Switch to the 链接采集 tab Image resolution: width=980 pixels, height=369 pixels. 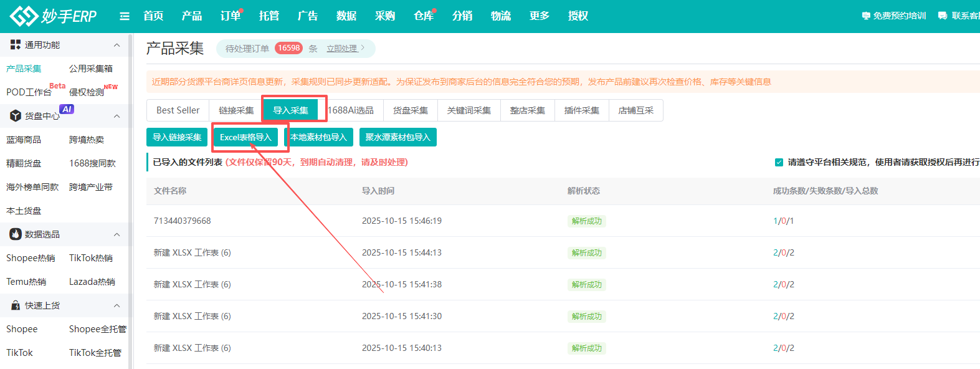tap(236, 110)
